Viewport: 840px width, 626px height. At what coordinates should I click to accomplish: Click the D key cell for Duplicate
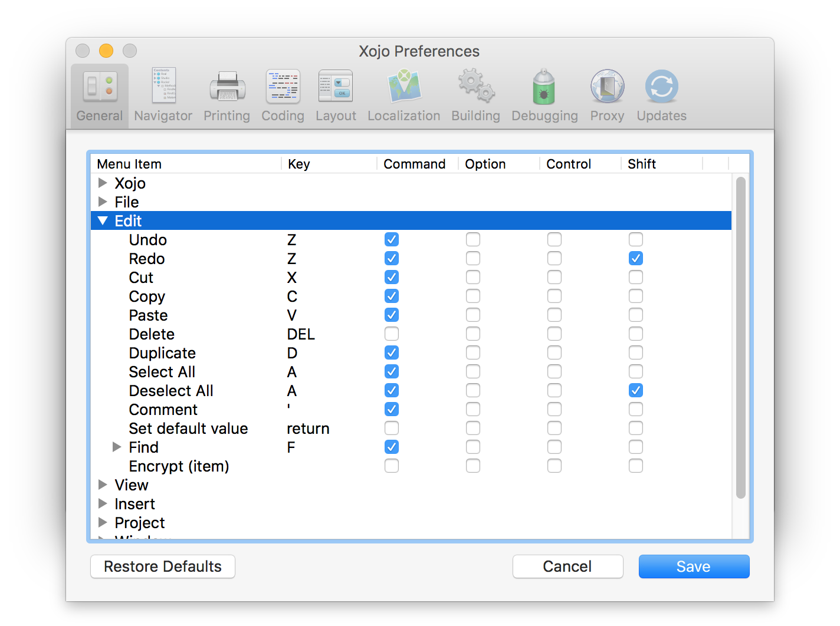pos(292,353)
